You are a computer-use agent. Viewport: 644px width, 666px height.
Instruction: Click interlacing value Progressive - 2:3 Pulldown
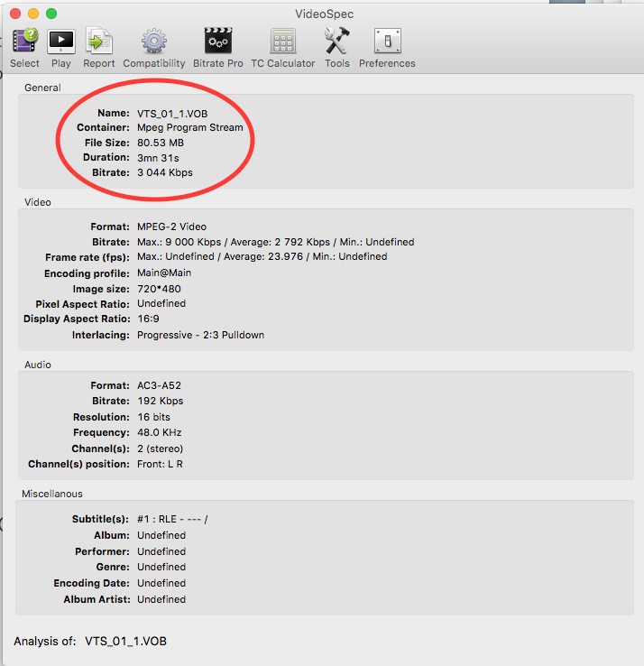point(201,335)
